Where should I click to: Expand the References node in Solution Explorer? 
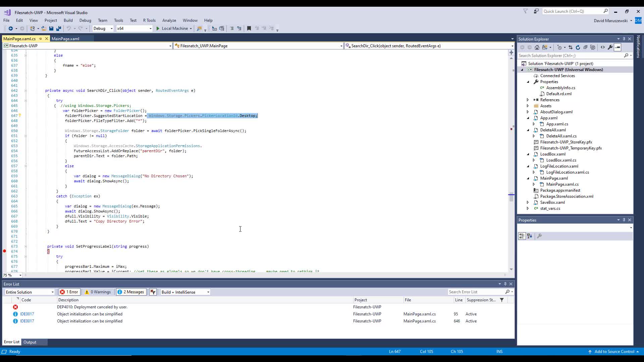click(x=528, y=100)
